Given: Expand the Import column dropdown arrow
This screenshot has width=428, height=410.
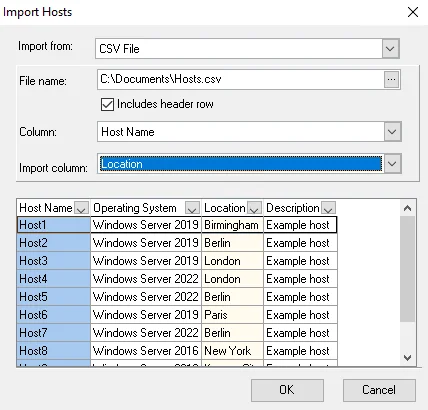Looking at the screenshot, I should coord(392,164).
